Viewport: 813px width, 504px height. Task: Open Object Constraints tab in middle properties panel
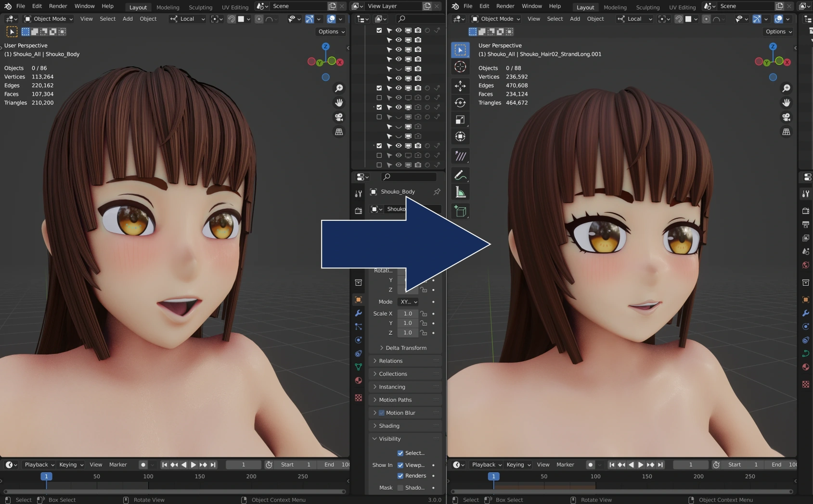358,353
